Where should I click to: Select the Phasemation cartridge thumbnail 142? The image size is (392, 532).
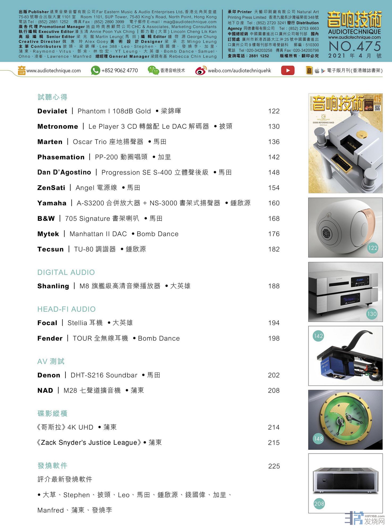tap(345, 356)
